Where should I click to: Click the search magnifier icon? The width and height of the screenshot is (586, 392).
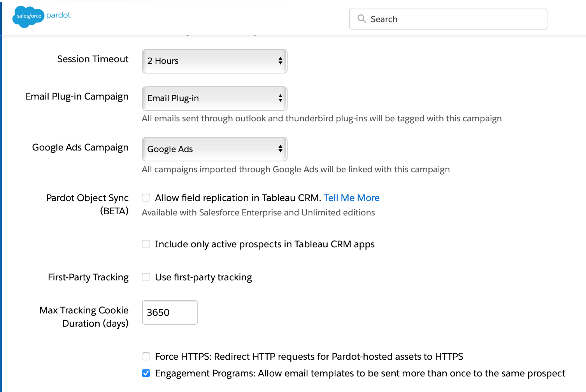(361, 19)
